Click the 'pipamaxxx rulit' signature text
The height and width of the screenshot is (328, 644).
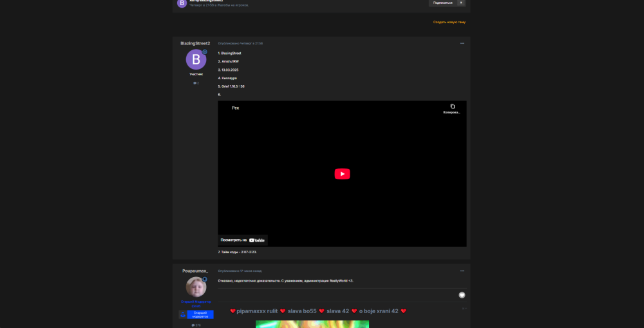tap(257, 311)
